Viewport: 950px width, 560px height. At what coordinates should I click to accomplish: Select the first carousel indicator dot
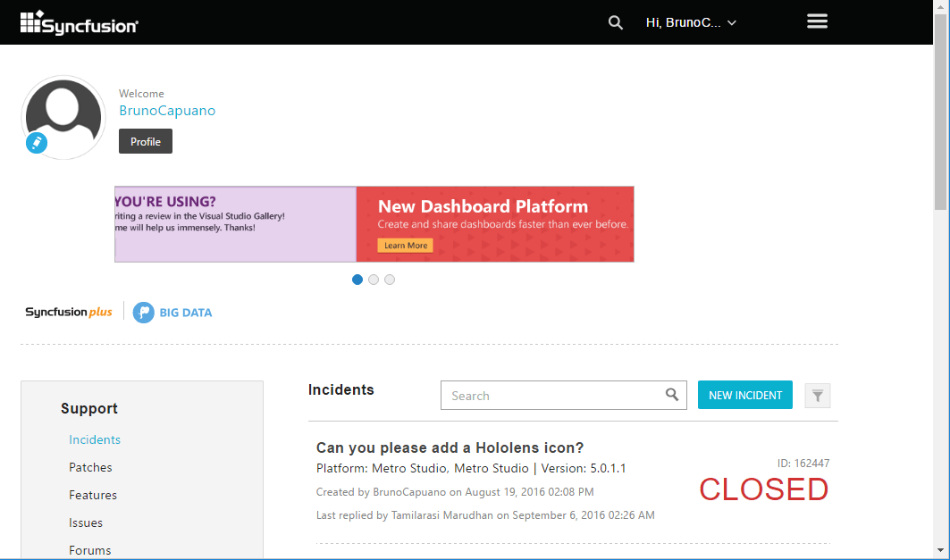tap(357, 280)
